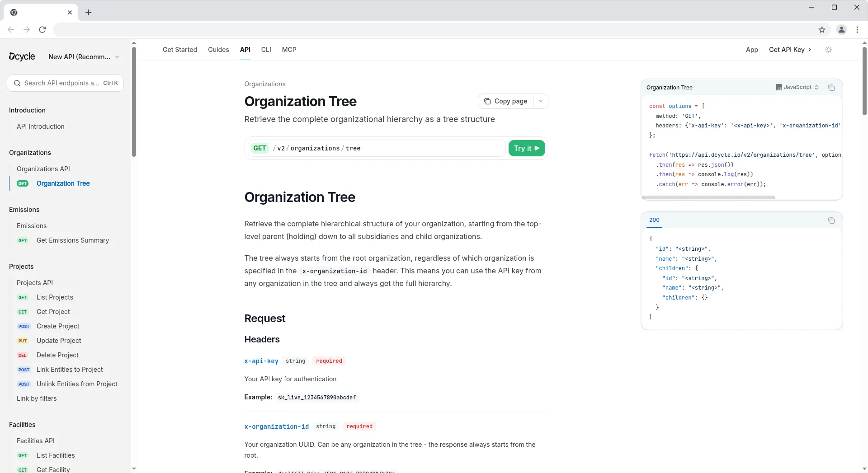The height and width of the screenshot is (473, 868).
Task: Open the JavaScript language selector
Action: (x=797, y=87)
